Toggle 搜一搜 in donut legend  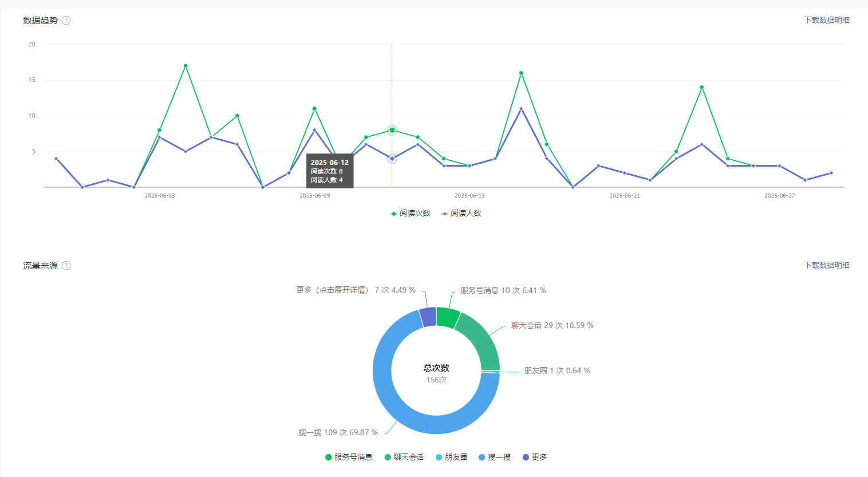click(x=494, y=457)
